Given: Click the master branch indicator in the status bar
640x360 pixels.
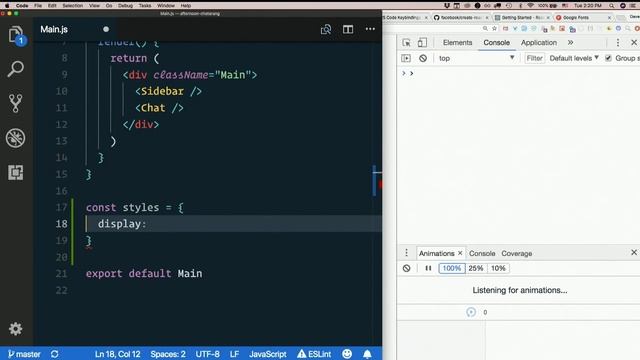Looking at the screenshot, I should [x=24, y=354].
